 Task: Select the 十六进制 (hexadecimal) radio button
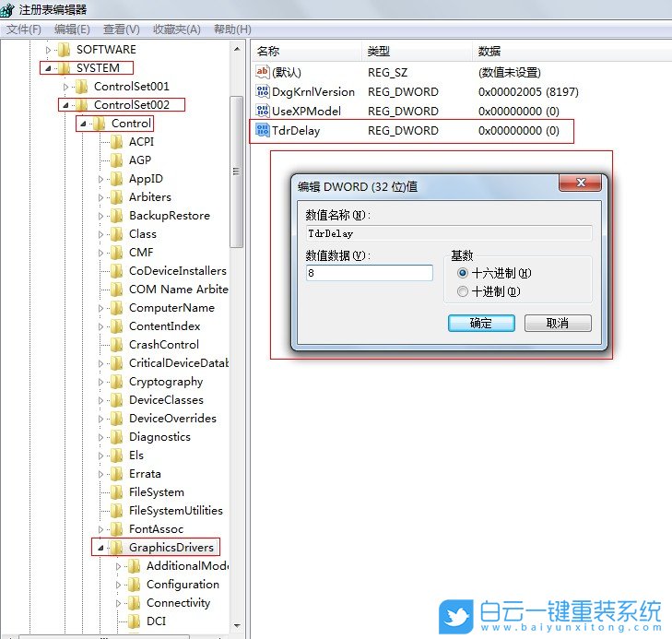click(463, 273)
